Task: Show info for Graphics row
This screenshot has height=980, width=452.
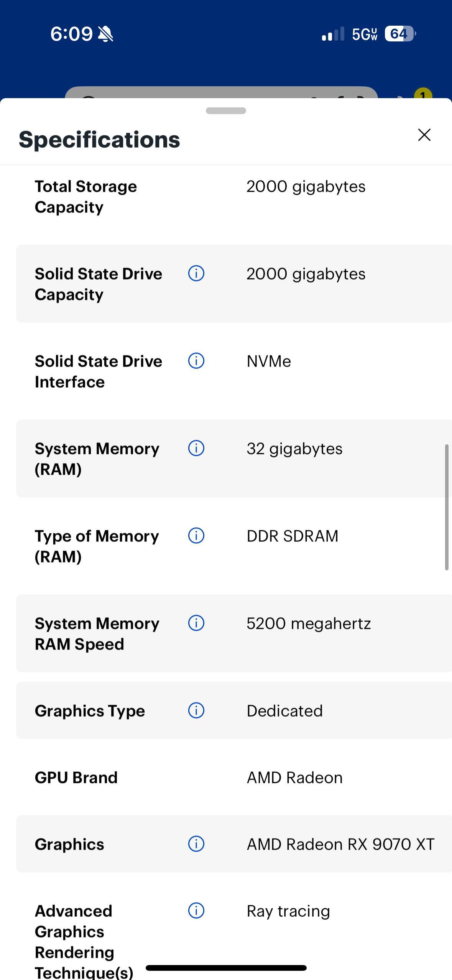Action: tap(196, 844)
